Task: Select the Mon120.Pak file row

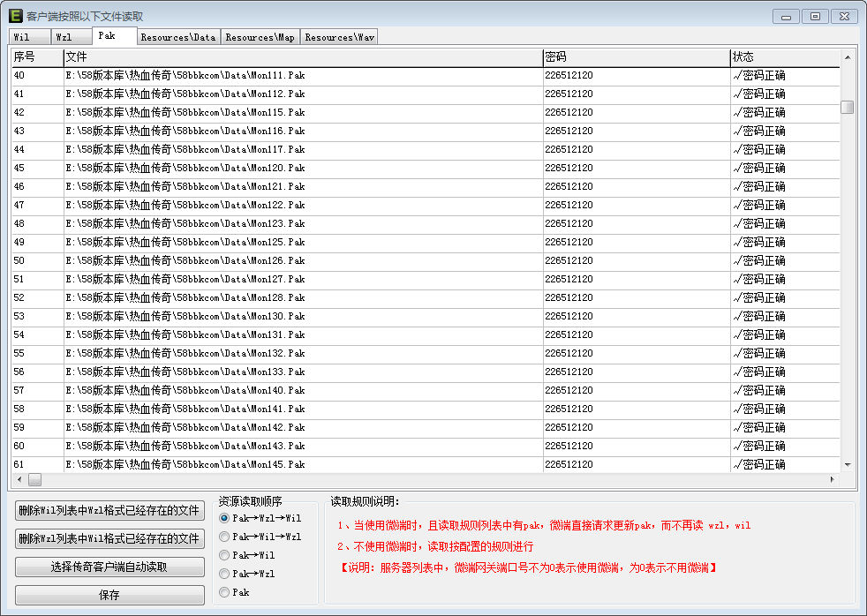Action: point(426,168)
